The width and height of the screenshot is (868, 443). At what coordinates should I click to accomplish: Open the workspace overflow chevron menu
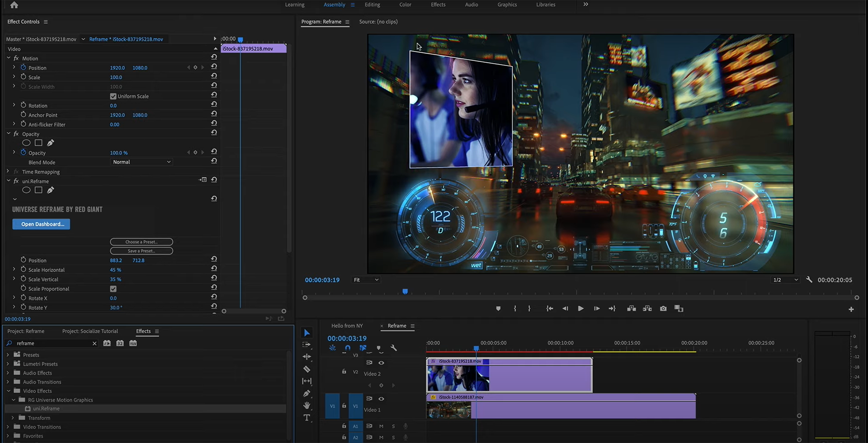tap(586, 5)
